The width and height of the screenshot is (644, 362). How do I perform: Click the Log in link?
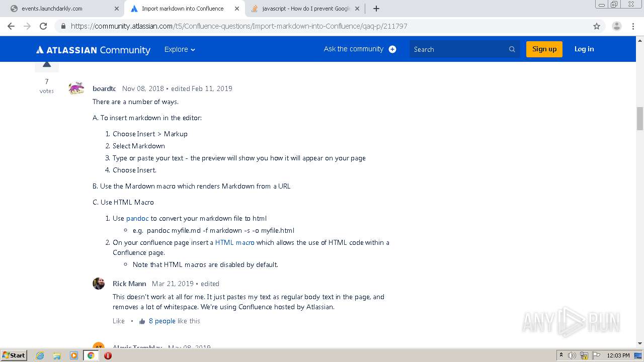tap(584, 49)
